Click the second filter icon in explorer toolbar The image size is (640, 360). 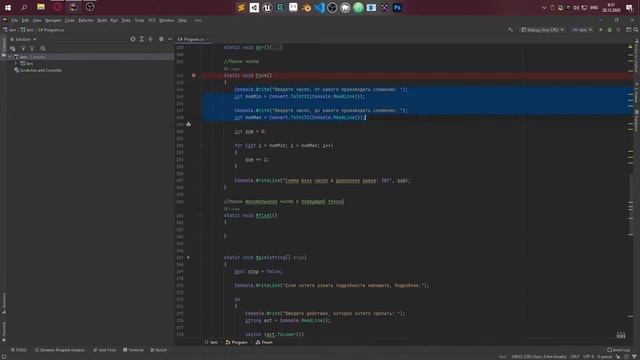[x=32, y=49]
